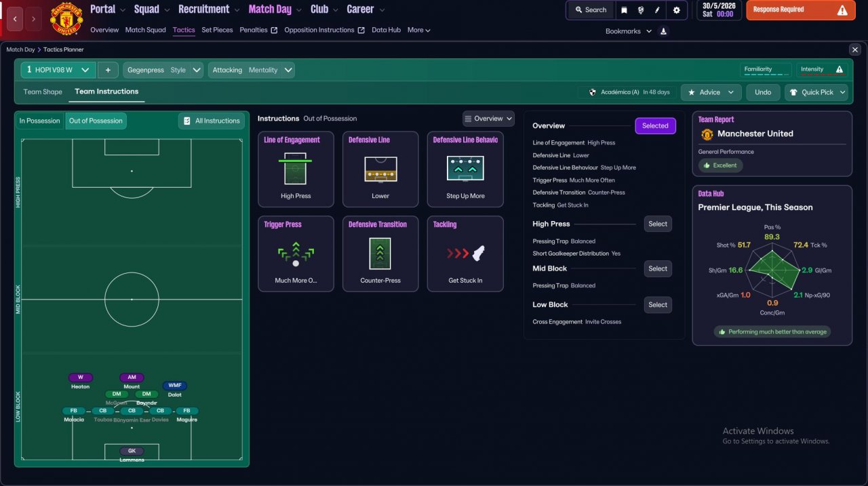Click the globe help icon in toolbar
Image resolution: width=868 pixels, height=486 pixels.
coord(641,10)
